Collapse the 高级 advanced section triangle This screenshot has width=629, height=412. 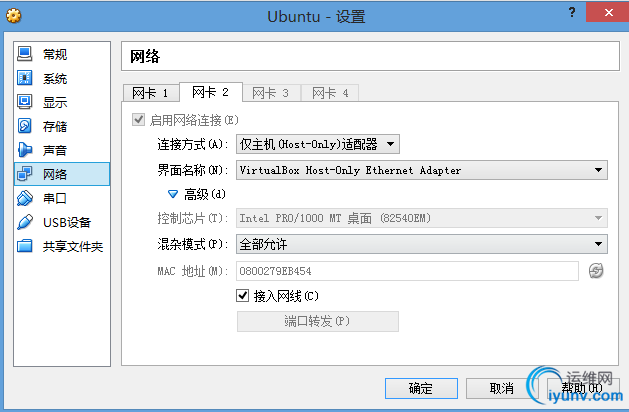coord(172,194)
